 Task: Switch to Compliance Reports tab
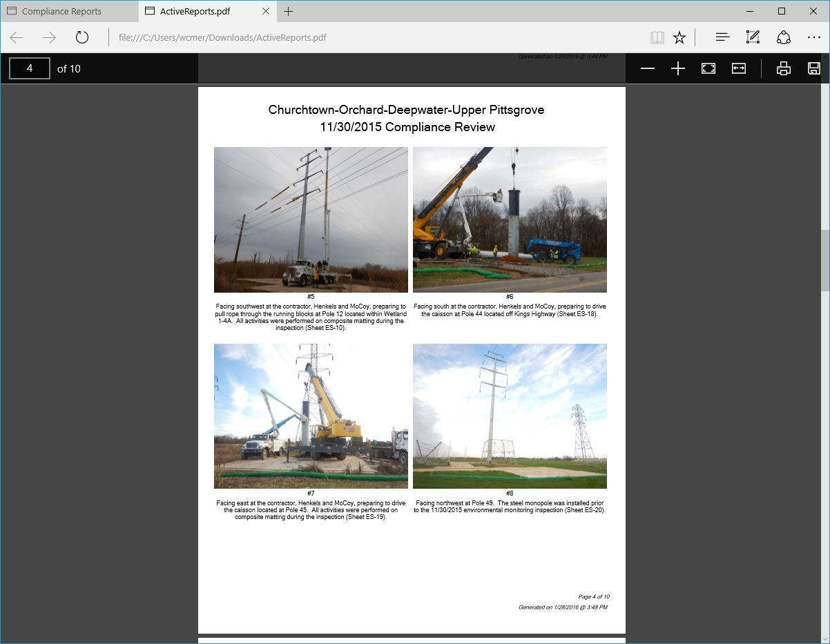(x=69, y=11)
